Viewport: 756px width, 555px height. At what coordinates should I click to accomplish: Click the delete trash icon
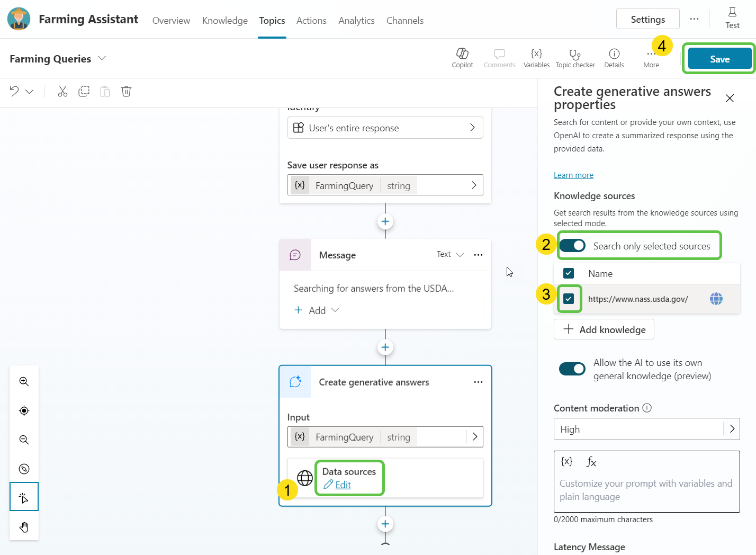coord(126,92)
